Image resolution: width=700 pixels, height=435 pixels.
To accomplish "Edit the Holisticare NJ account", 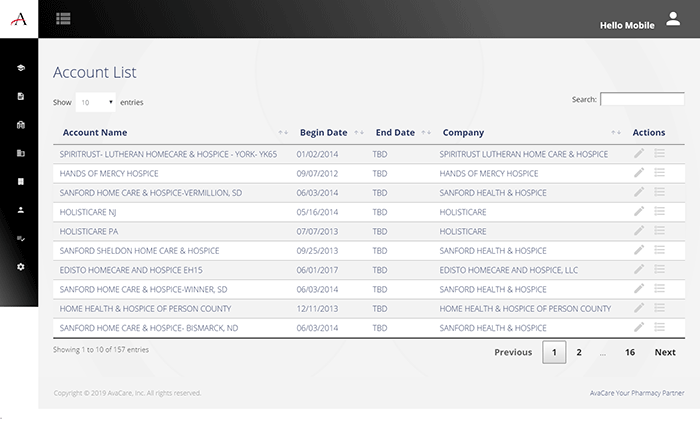I will pos(639,211).
